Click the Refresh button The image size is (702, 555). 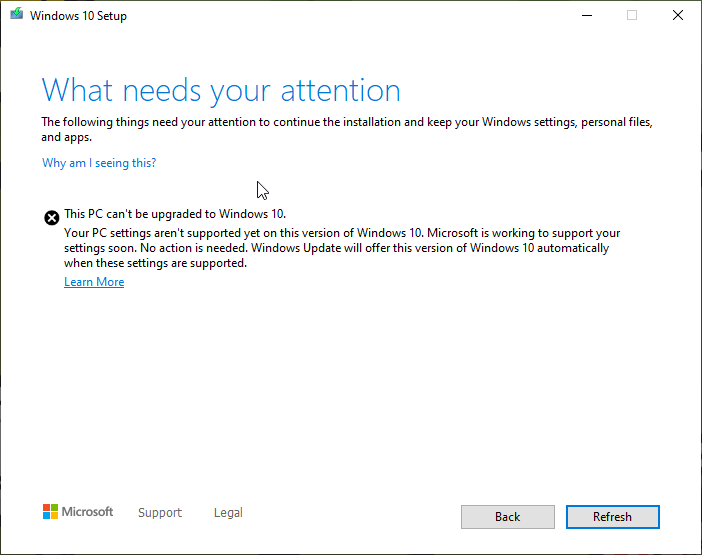[x=612, y=517]
